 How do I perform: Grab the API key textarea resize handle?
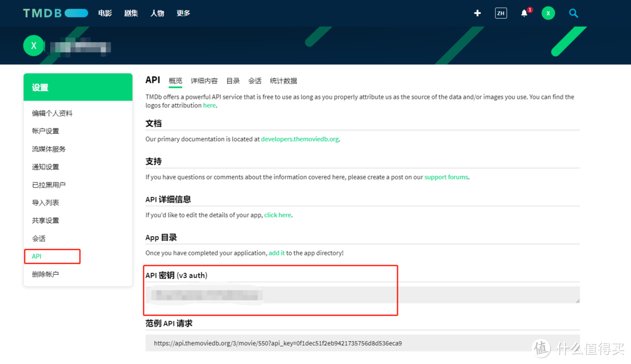577,301
